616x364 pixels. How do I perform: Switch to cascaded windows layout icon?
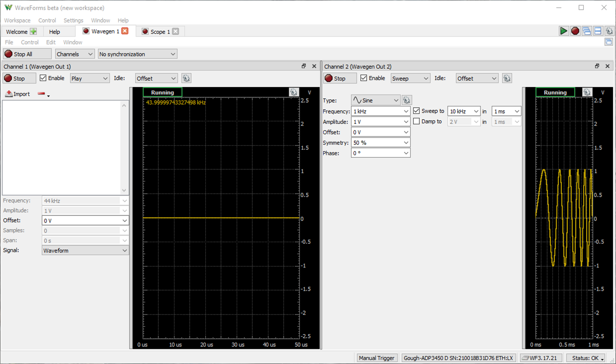pos(587,31)
